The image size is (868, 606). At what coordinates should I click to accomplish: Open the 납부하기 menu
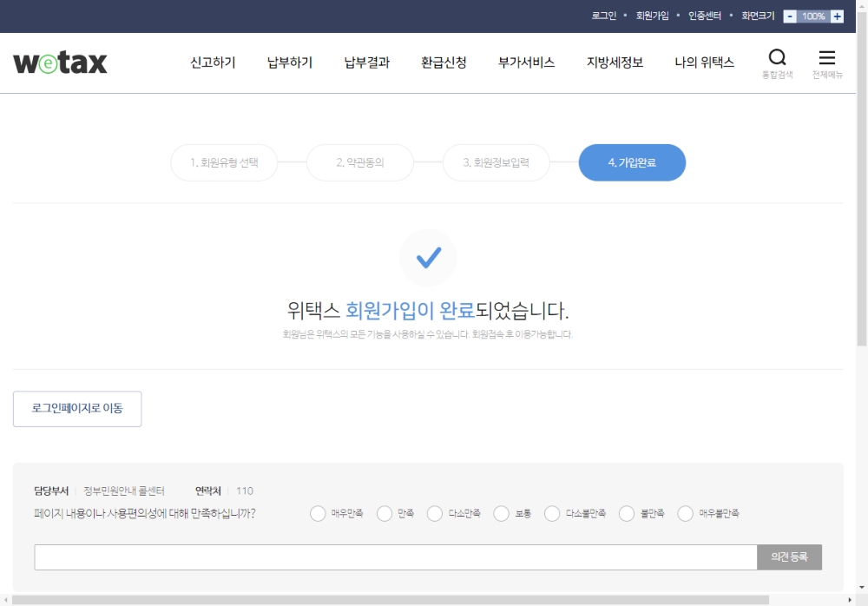point(290,63)
